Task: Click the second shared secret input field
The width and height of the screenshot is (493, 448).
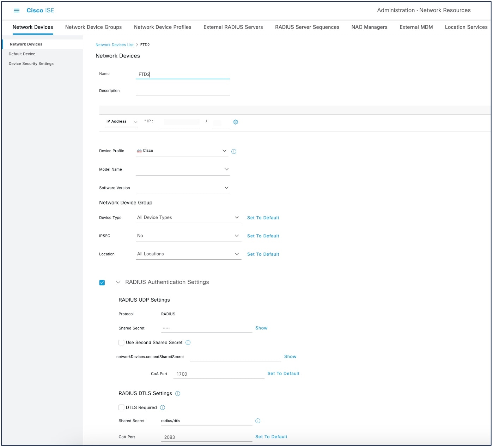Action: point(235,357)
